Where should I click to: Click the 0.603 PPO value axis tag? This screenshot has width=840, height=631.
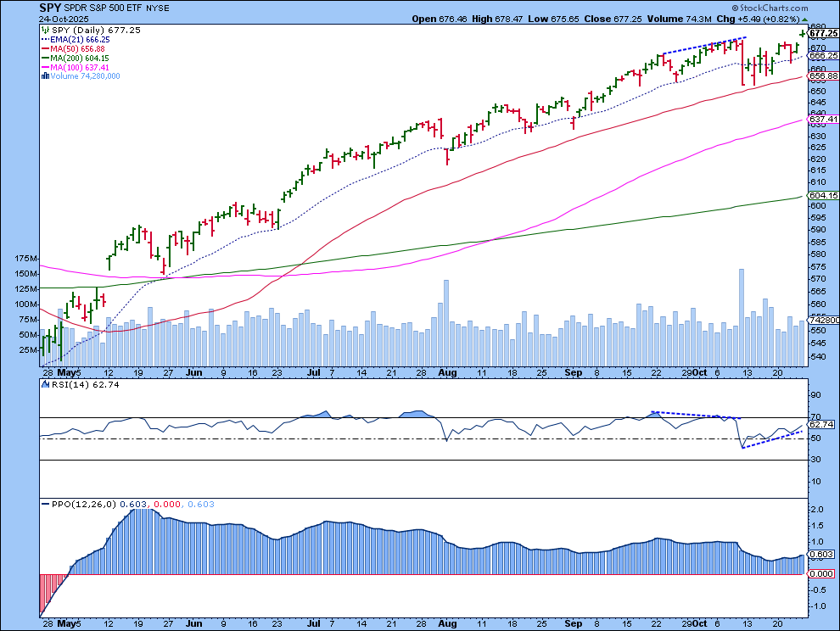[x=820, y=555]
